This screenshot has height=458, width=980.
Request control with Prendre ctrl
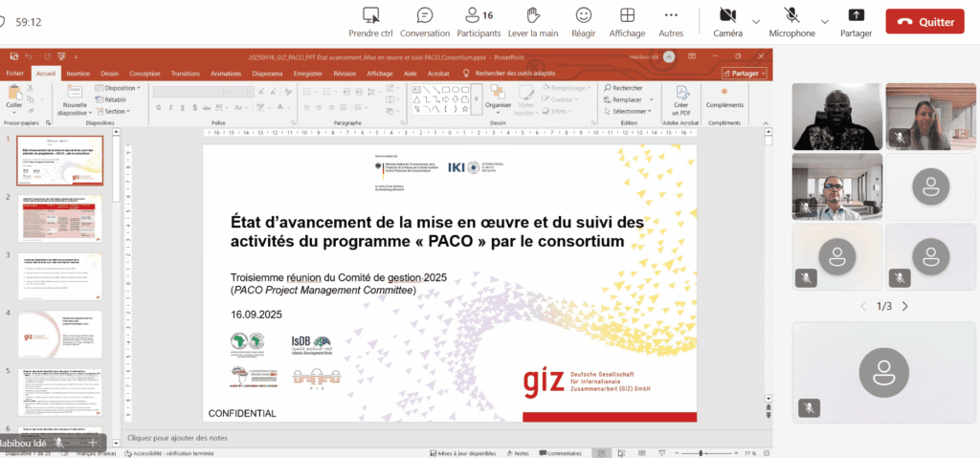click(370, 23)
